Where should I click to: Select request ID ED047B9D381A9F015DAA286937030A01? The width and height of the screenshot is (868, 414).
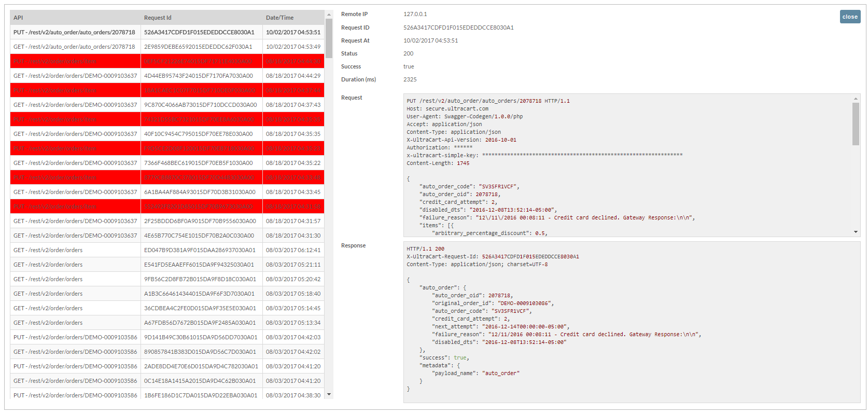tap(167, 250)
